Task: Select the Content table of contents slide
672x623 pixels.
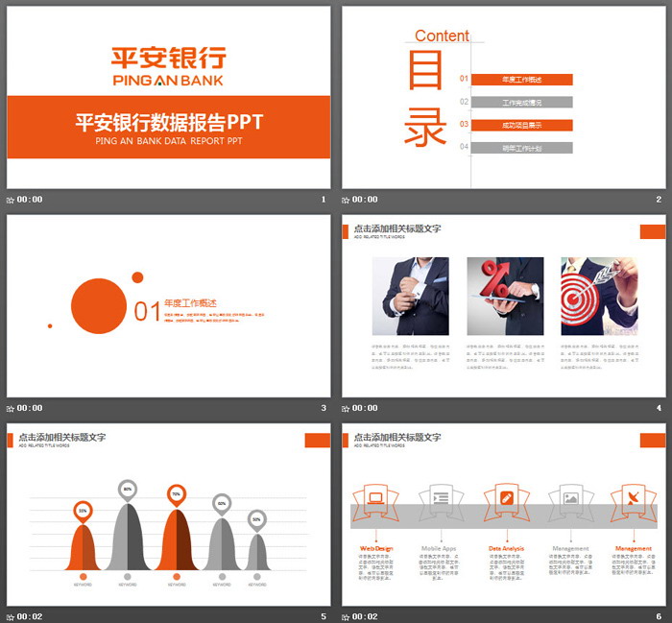Action: click(503, 98)
